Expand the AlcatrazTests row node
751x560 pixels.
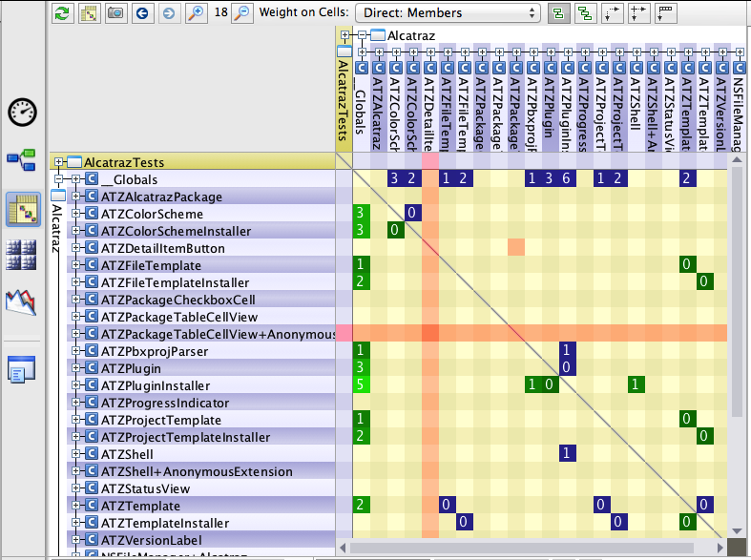(58, 162)
